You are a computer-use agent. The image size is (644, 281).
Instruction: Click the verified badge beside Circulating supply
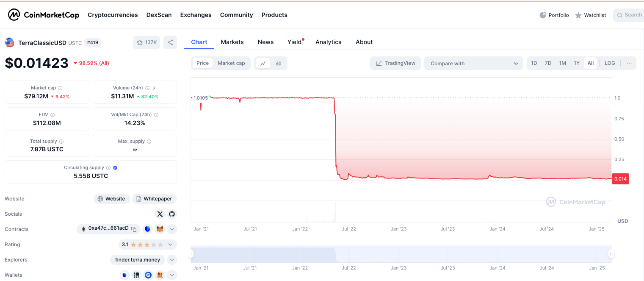pos(115,168)
